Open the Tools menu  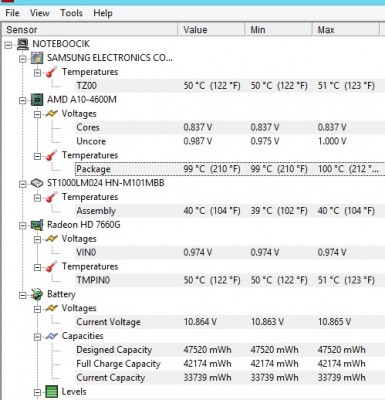[71, 13]
